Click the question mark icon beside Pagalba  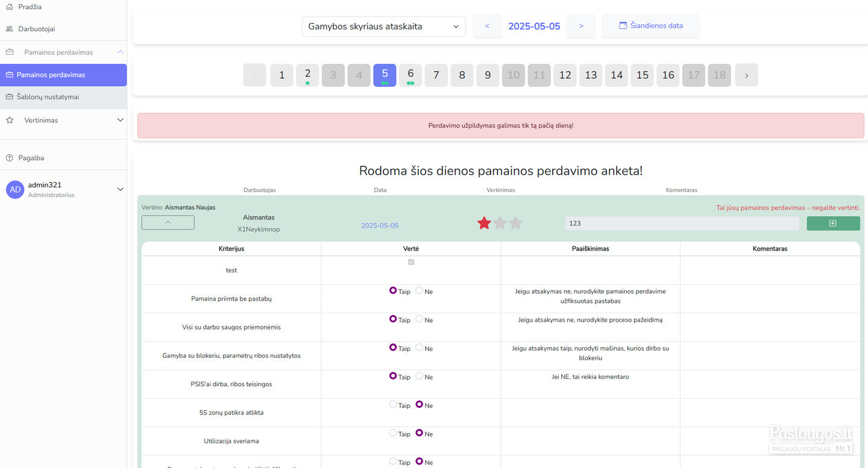pyautogui.click(x=9, y=158)
